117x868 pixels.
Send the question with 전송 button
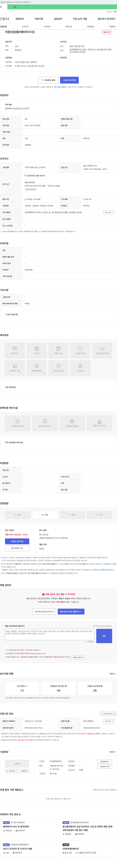(x=104, y=636)
